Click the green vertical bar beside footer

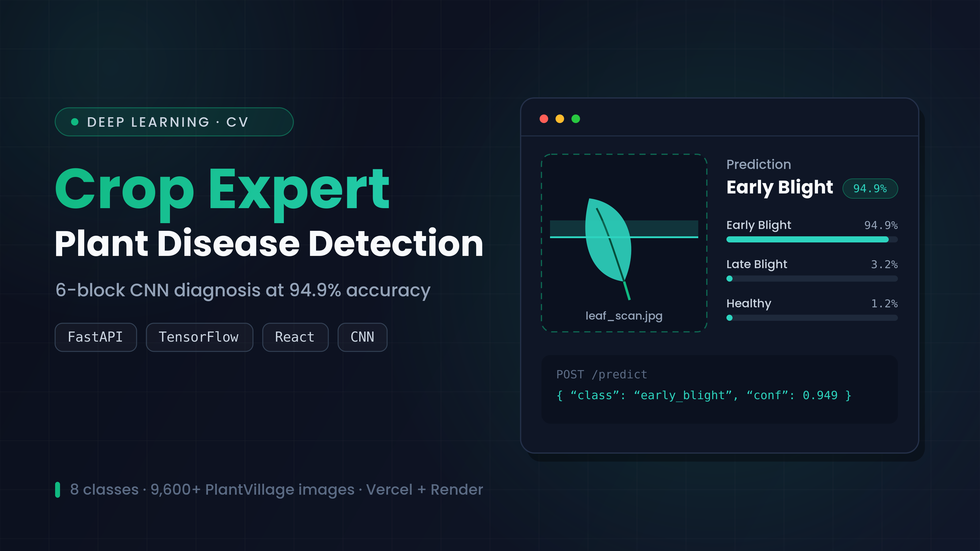[58, 490]
